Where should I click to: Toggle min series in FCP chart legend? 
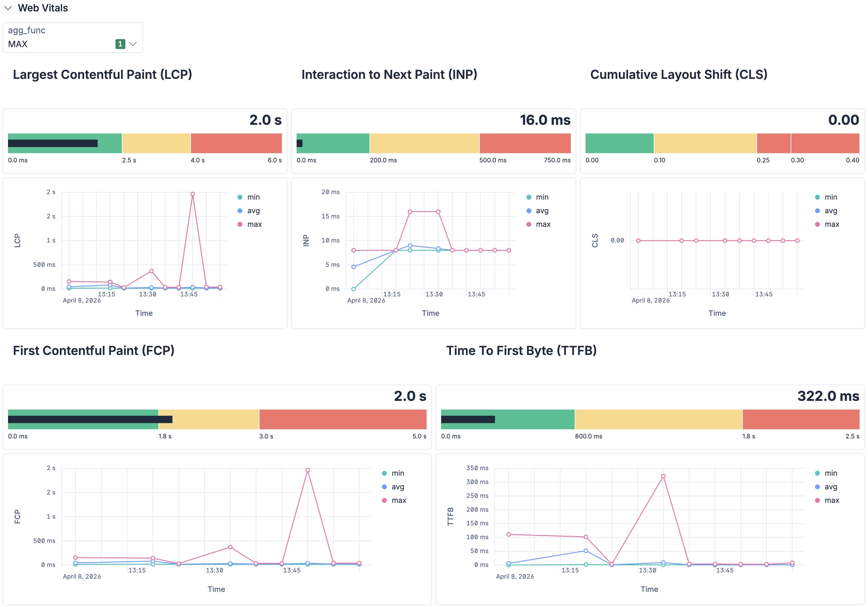point(393,473)
